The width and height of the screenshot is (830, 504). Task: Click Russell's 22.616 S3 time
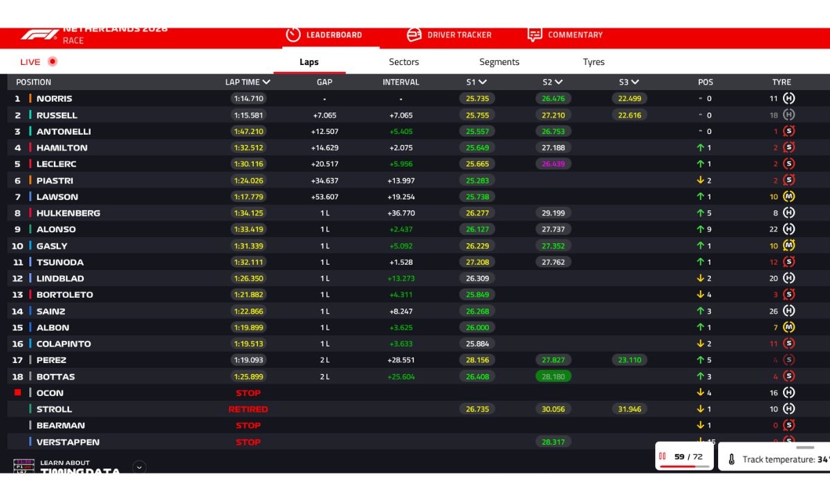[629, 115]
